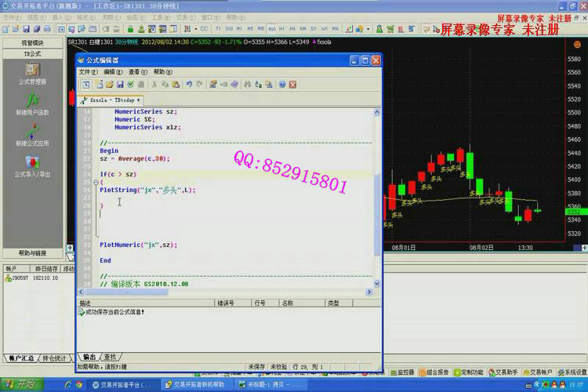Click the code editor vertical scrollbar
The image size is (588, 392).
pyautogui.click(x=377, y=196)
